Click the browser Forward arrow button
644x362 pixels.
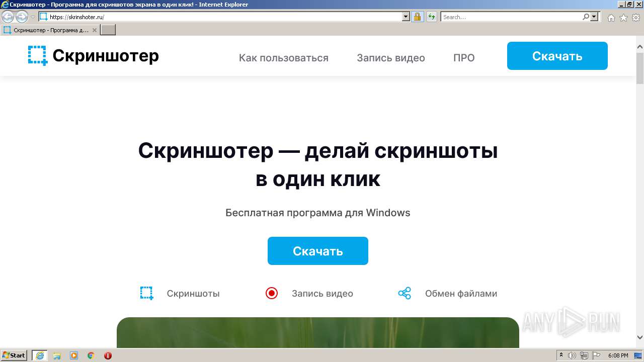(22, 17)
